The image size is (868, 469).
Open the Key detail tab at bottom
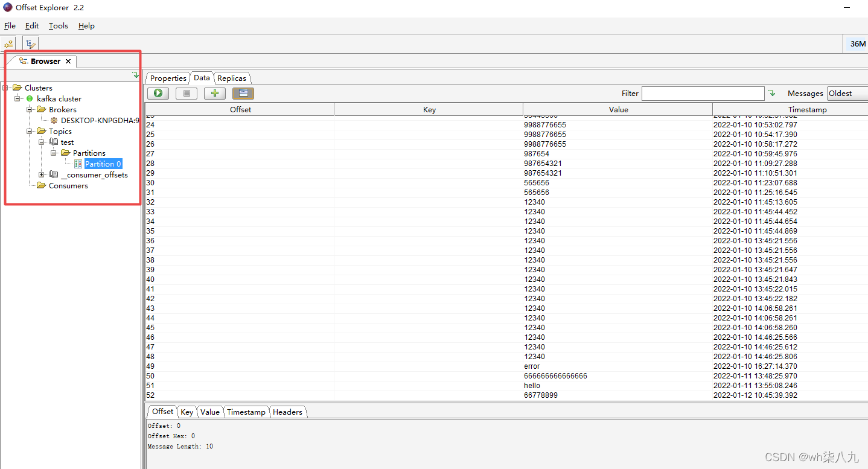coord(187,412)
